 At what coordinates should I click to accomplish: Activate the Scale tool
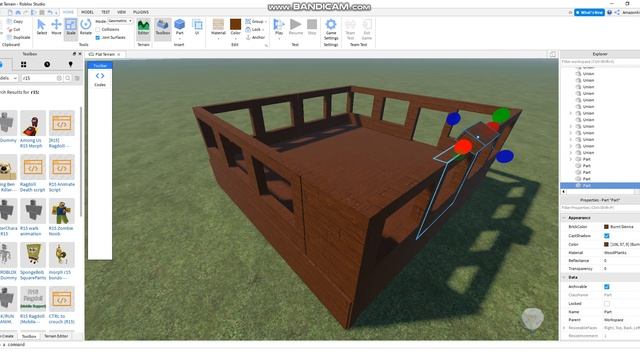71,27
